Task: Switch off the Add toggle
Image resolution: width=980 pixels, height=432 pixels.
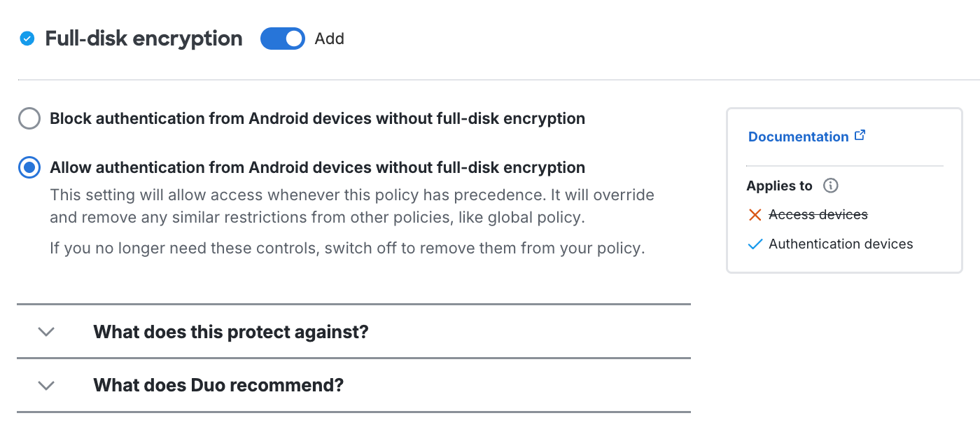Action: click(282, 39)
